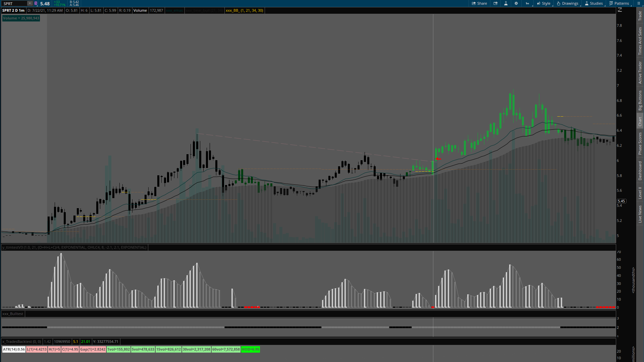Switch to the Active Trader side tab
Screen dimensions: 644x362
coord(640,72)
